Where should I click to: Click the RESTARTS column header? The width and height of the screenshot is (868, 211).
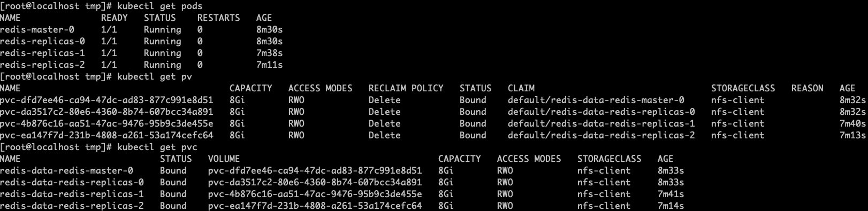218,18
